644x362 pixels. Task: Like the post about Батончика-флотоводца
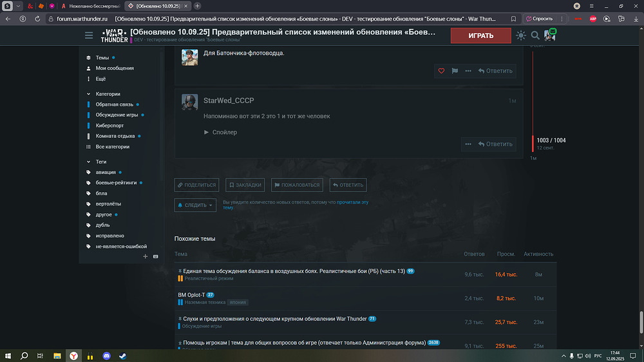tap(441, 71)
